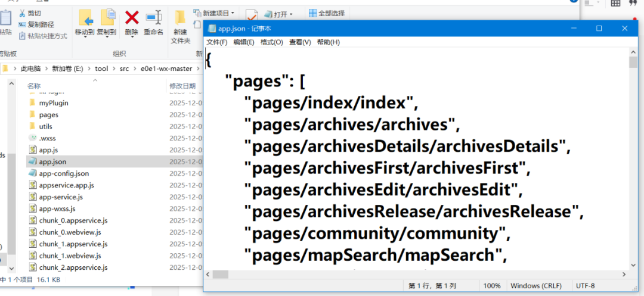Open Notepad's File (文件(F)) menu

(x=216, y=42)
